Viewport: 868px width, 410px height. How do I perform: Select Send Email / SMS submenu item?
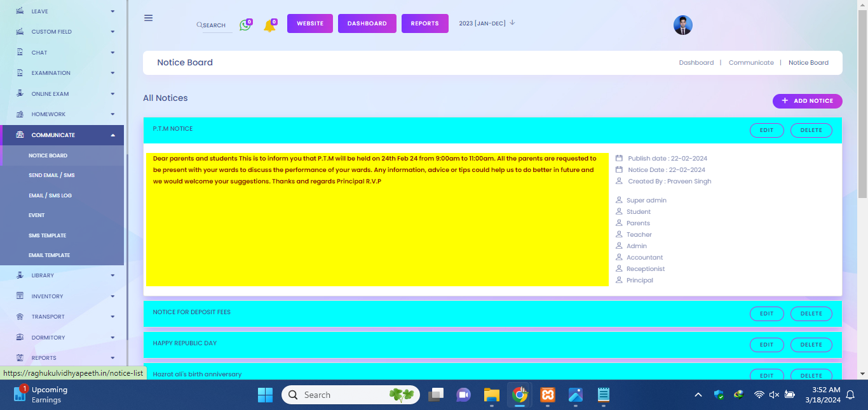tap(51, 175)
